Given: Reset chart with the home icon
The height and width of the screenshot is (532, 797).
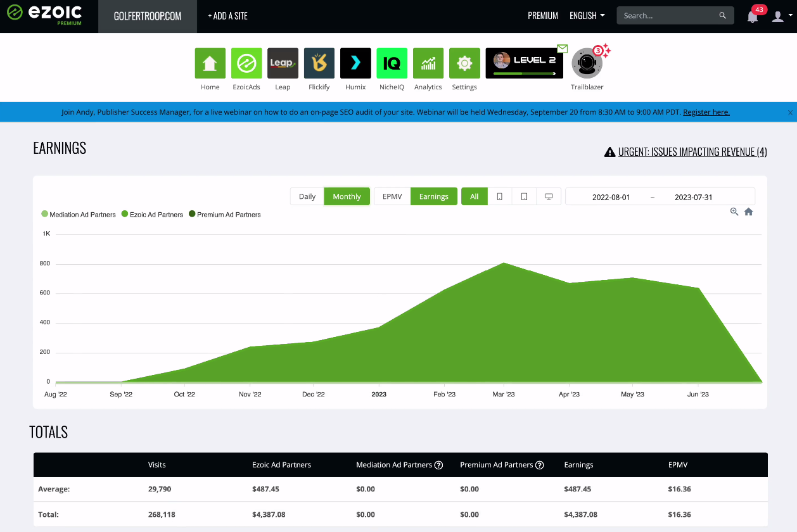Looking at the screenshot, I should [x=748, y=212].
